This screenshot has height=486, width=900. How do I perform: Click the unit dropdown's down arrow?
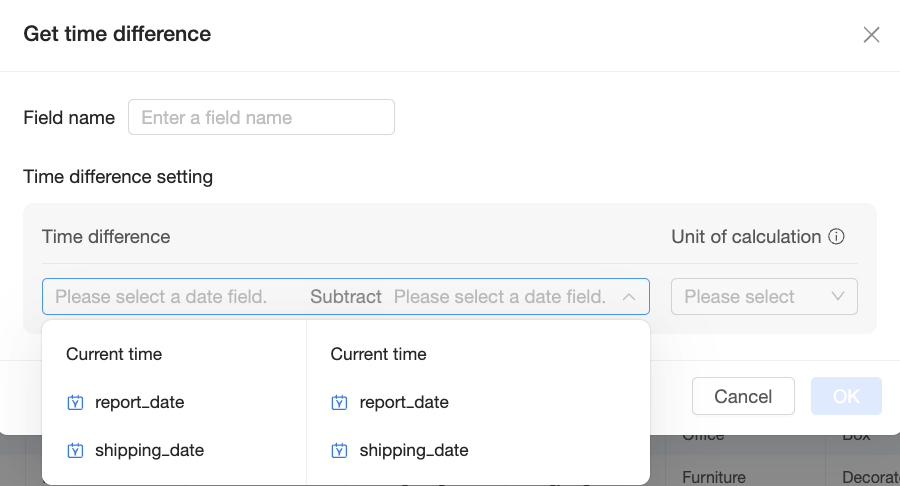(x=838, y=297)
